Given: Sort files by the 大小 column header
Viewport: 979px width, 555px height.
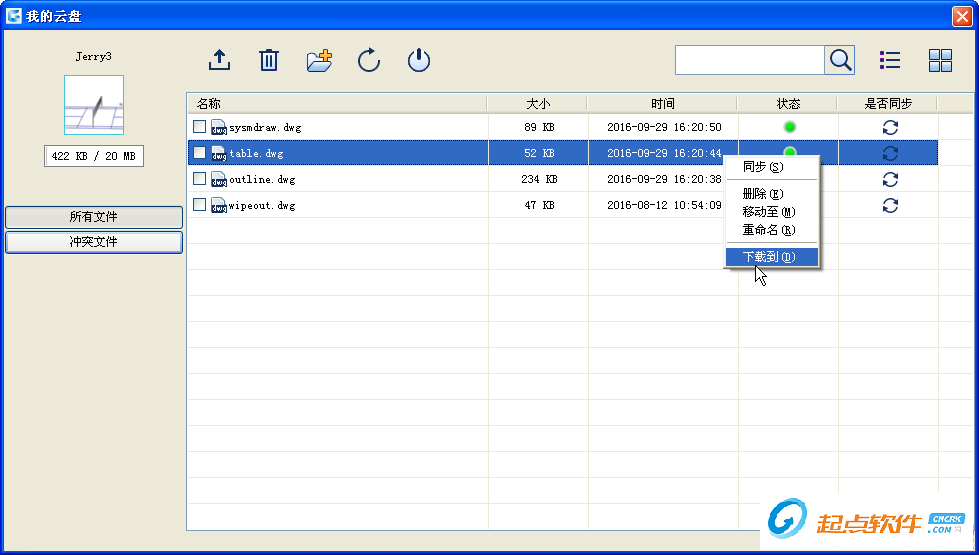Looking at the screenshot, I should (538, 103).
